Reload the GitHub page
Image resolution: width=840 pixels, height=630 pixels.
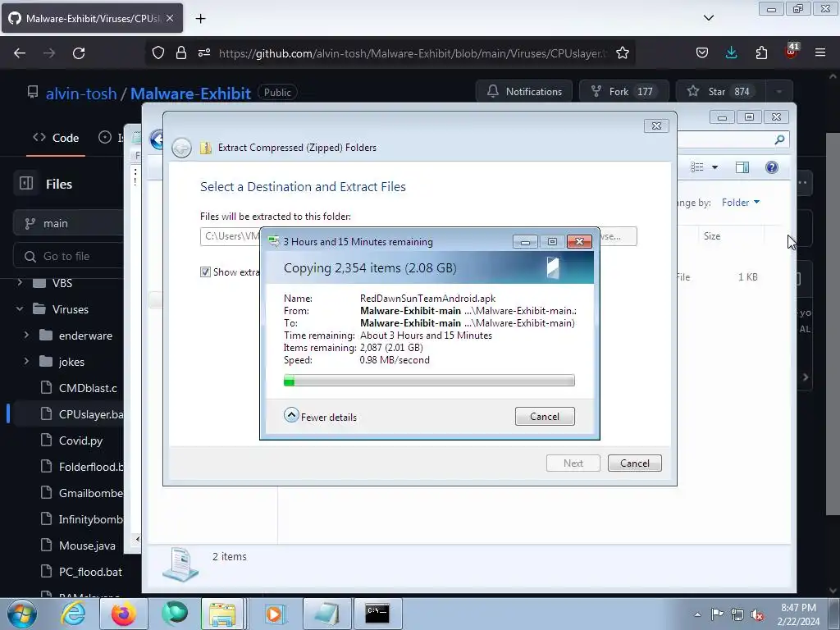(x=79, y=53)
